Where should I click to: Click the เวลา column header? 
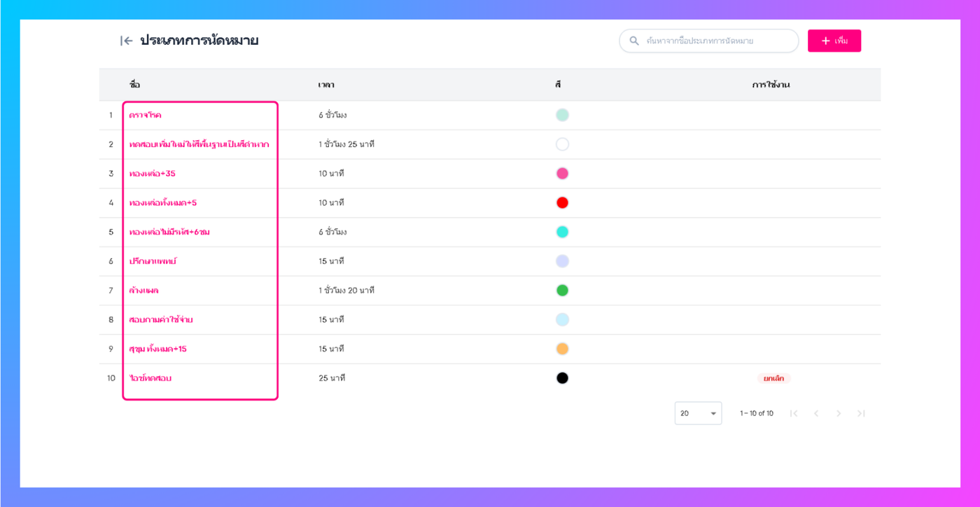pyautogui.click(x=325, y=85)
